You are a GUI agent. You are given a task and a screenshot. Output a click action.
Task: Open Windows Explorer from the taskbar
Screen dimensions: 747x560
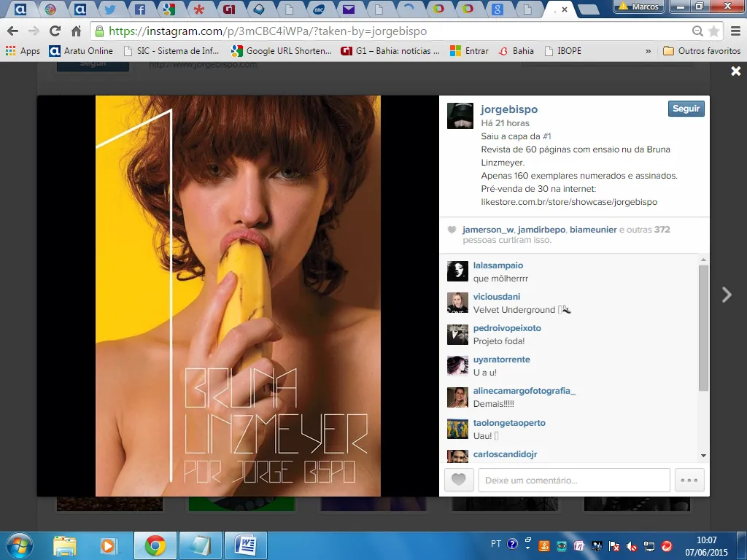(x=65, y=545)
